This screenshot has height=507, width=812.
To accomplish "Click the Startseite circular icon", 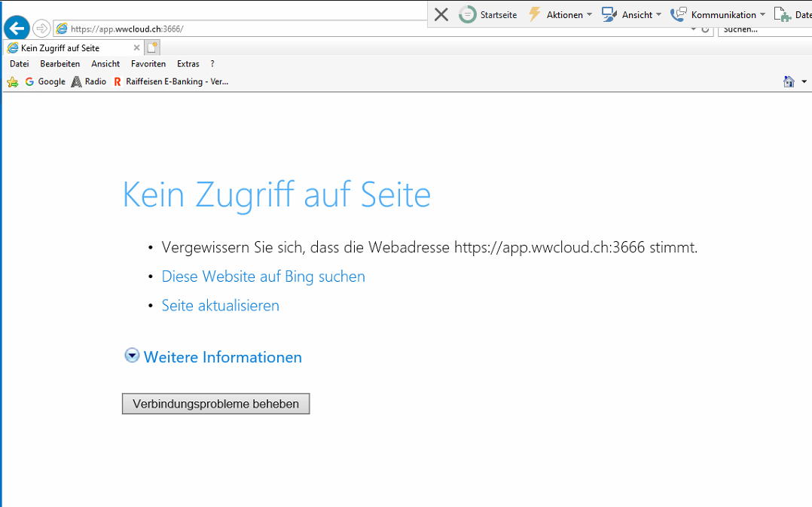I will coord(468,14).
